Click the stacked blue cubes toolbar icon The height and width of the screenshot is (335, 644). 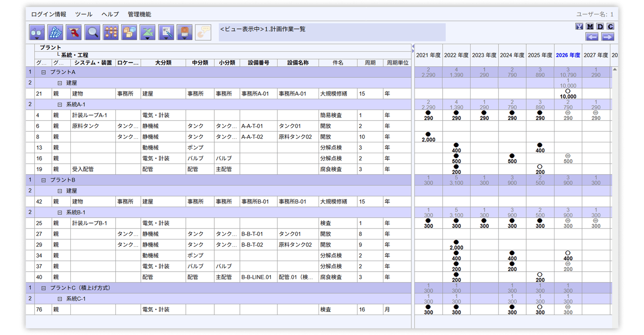pos(55,33)
